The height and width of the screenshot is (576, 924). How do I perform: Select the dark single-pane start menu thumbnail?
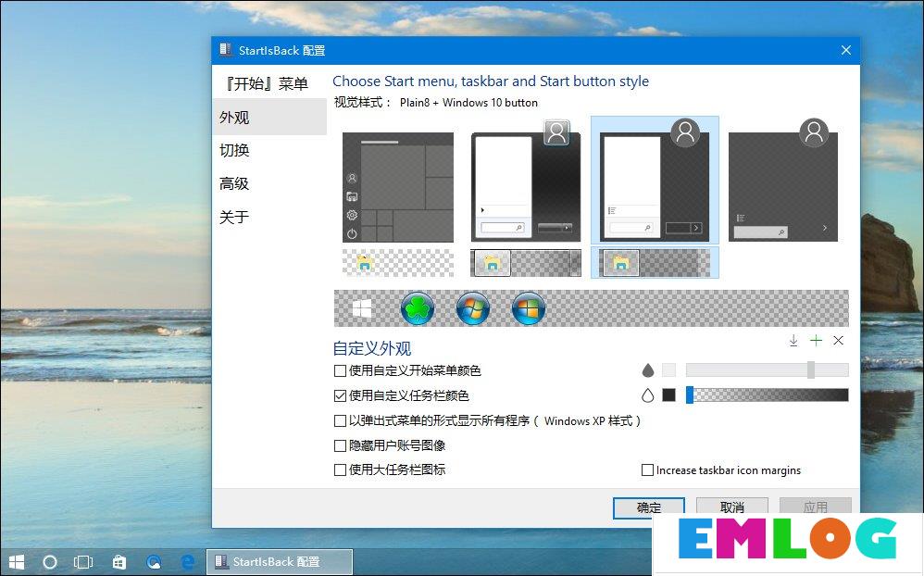pos(783,181)
